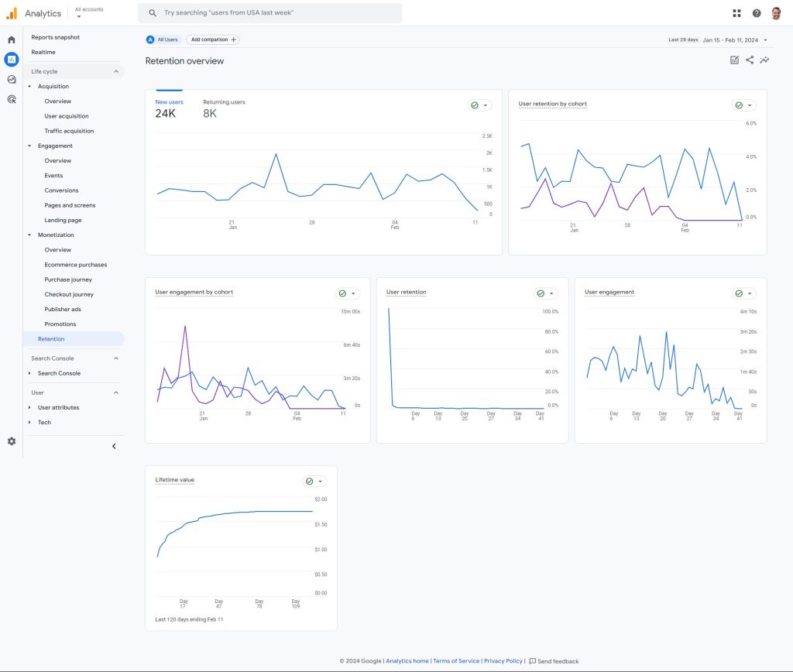This screenshot has height=672, width=793.
Task: Click the green check status on User retention card
Action: pos(541,293)
